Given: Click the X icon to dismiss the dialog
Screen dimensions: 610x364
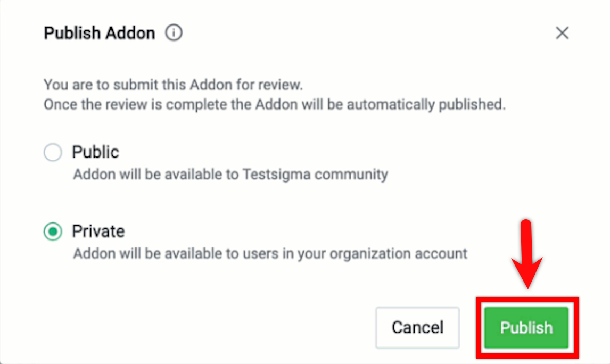Looking at the screenshot, I should point(562,32).
